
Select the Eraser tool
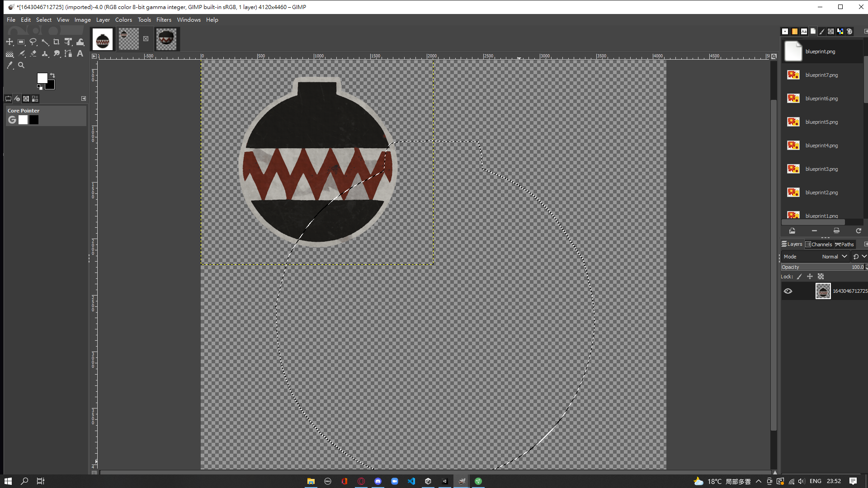(x=33, y=54)
